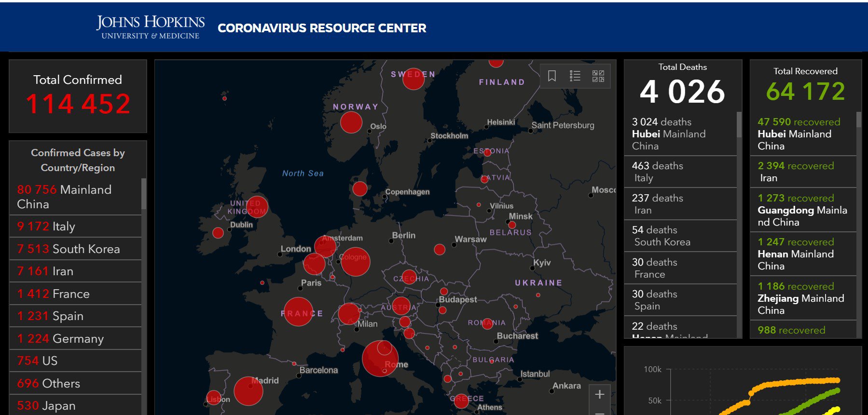Open the Coronavirus Resource Center title link

(x=322, y=28)
